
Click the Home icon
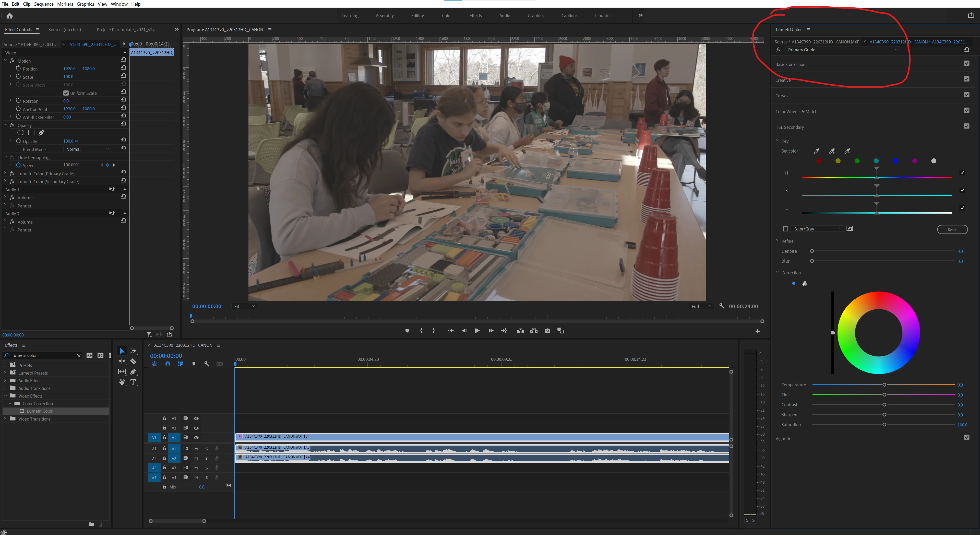click(x=9, y=16)
